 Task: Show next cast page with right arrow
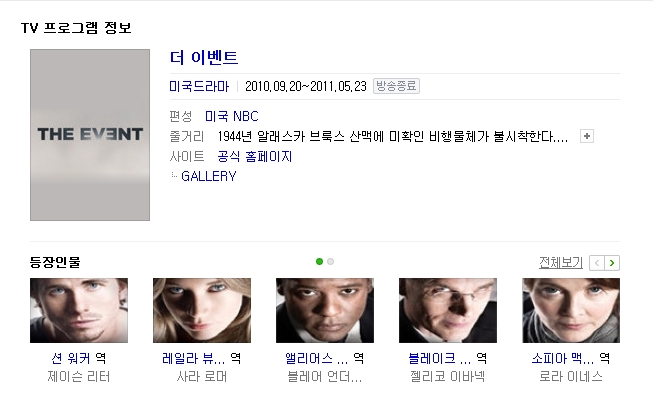coord(612,263)
